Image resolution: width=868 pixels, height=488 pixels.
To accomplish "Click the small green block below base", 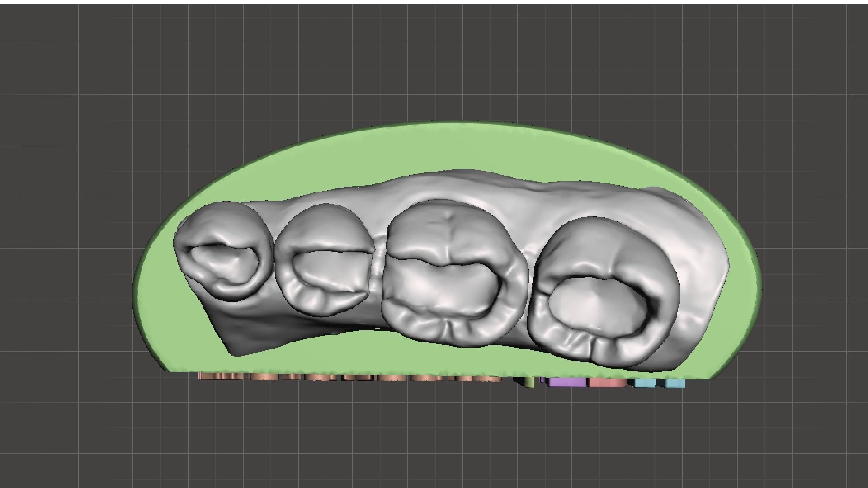I will coord(529,382).
